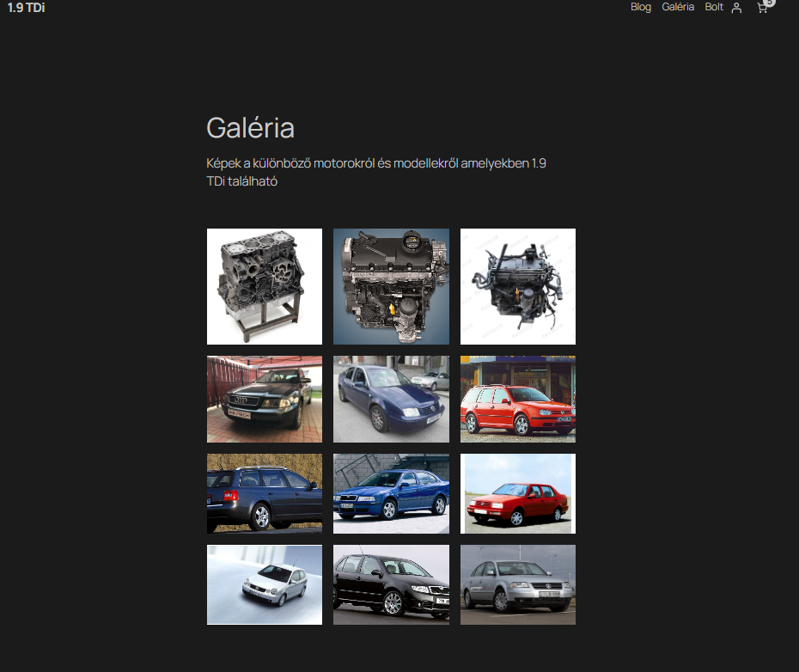View the black Skoda sedan photo
The image size is (799, 672).
tap(391, 584)
